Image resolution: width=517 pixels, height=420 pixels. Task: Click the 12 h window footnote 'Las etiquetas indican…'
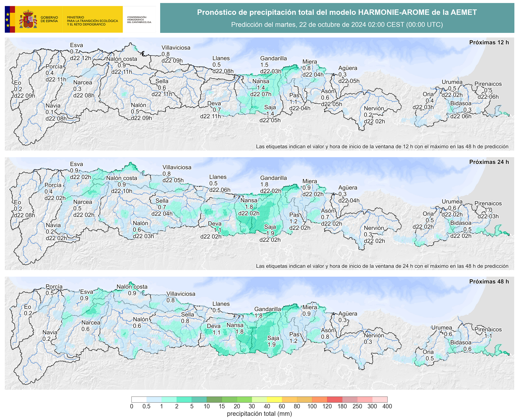click(382, 147)
